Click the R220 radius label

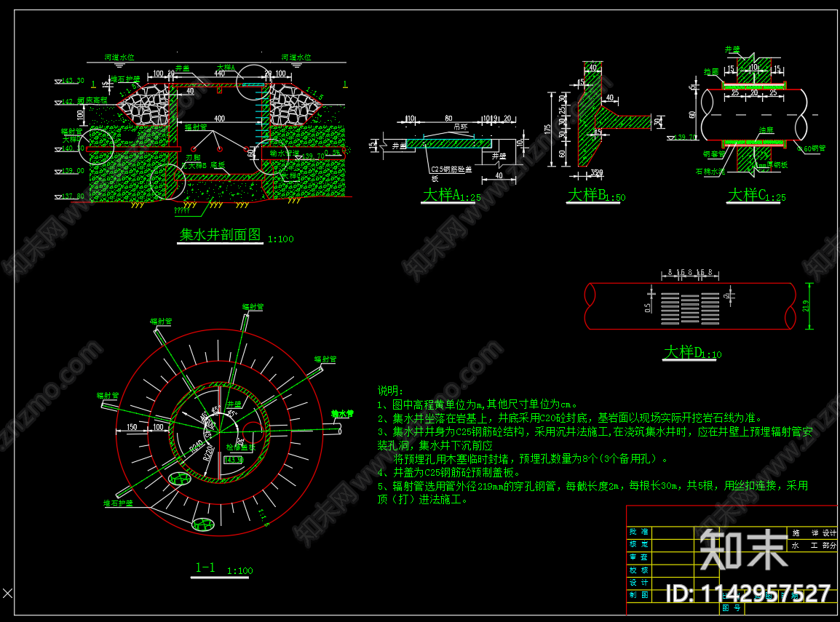pos(208,452)
